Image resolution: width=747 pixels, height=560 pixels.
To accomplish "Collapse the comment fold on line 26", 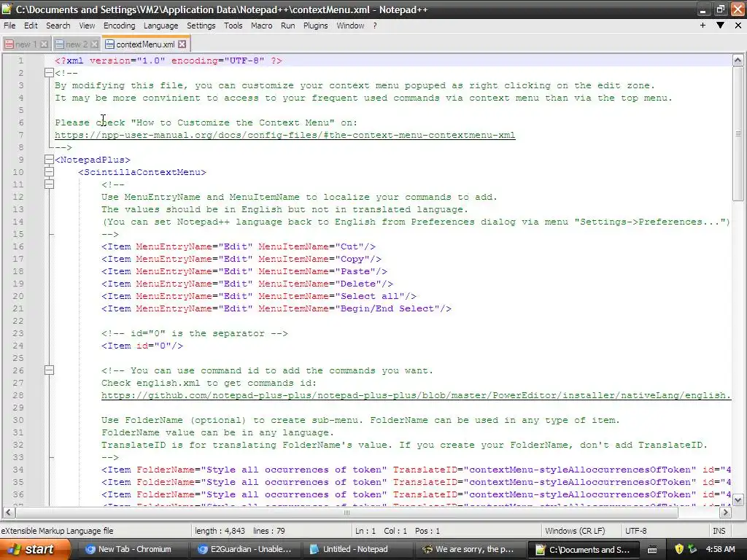I will tap(49, 370).
